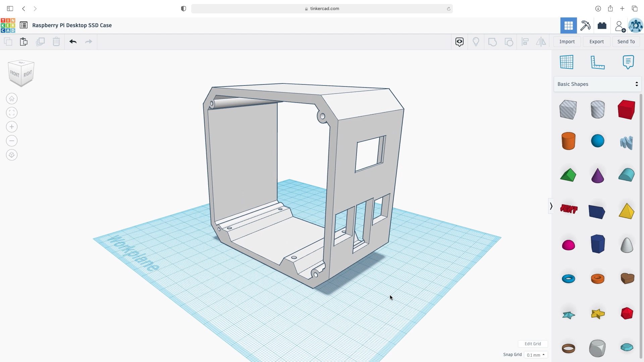Toggle 3D design grid view button

tap(569, 25)
